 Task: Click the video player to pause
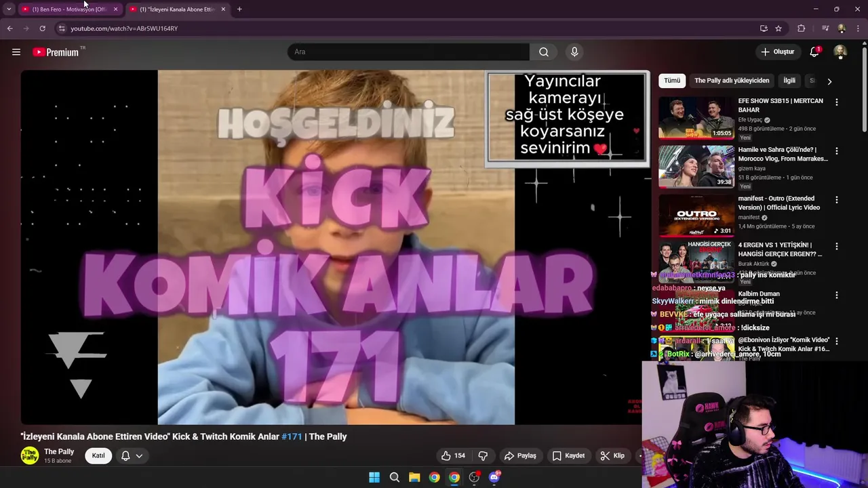[336, 247]
